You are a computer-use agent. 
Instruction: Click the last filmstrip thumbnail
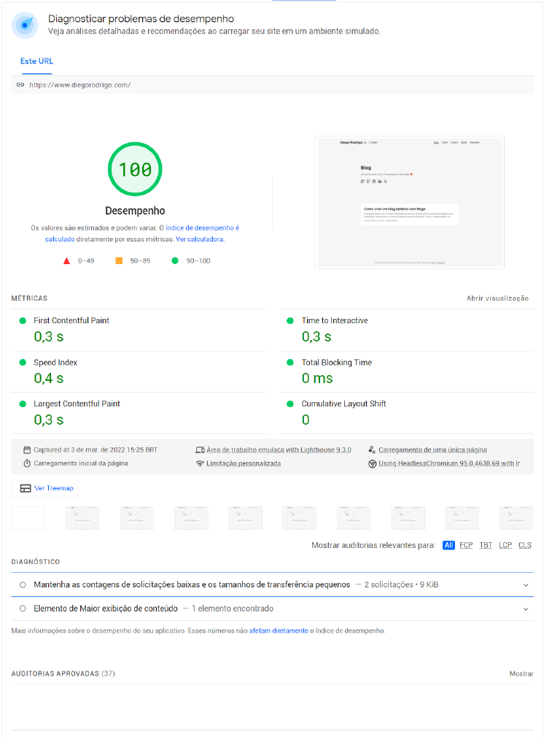coord(516,518)
